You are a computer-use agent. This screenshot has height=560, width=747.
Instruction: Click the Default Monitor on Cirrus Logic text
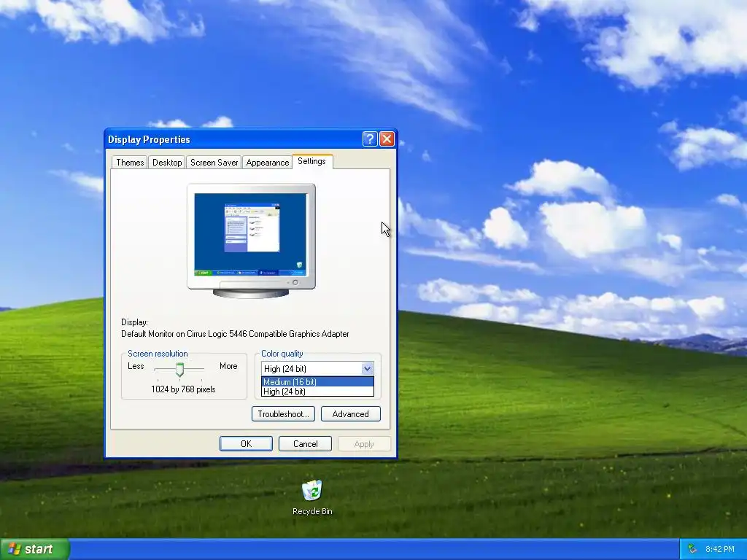click(x=235, y=334)
